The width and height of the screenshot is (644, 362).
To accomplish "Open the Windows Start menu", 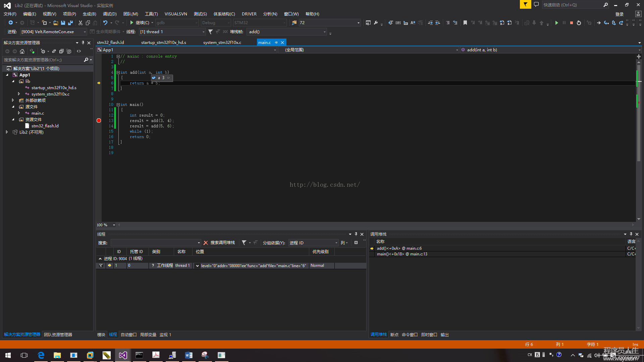I will point(8,355).
